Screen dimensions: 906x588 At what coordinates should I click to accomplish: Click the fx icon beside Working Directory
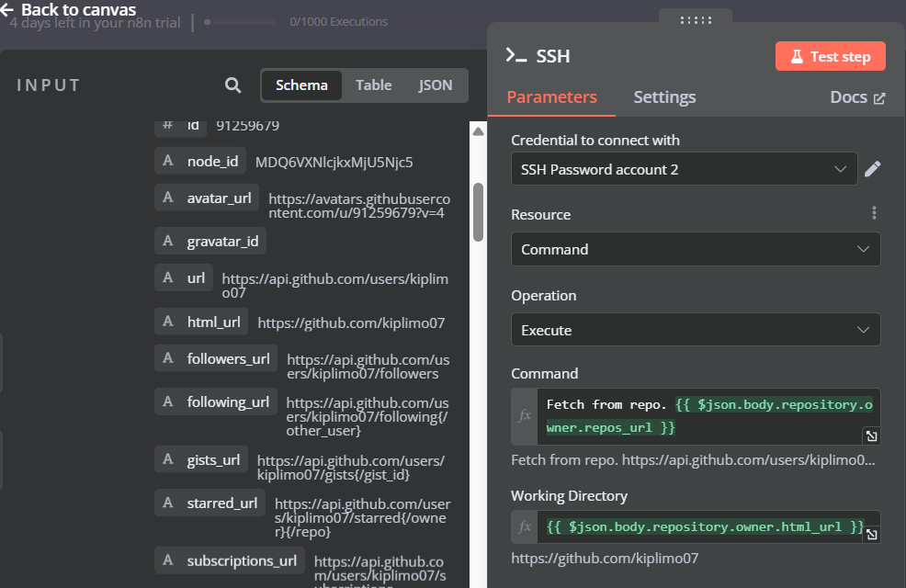pos(523,527)
